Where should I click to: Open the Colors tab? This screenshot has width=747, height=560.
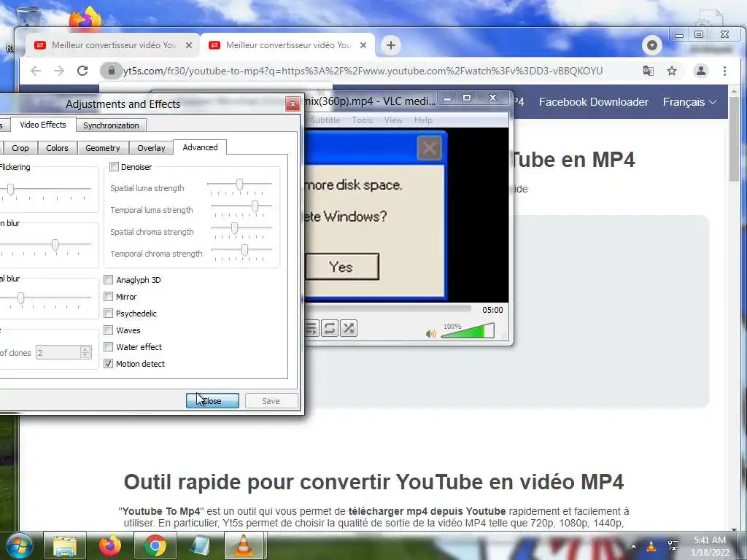(57, 148)
